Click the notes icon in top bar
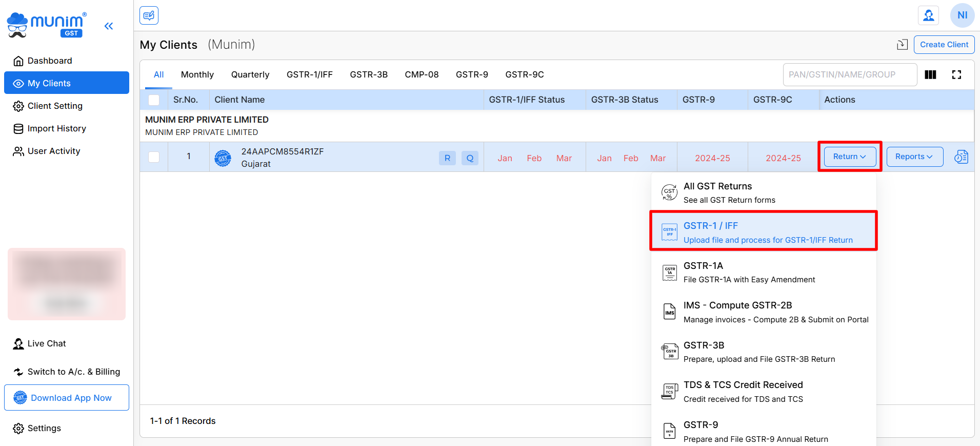Viewport: 980px width, 446px height. [149, 15]
